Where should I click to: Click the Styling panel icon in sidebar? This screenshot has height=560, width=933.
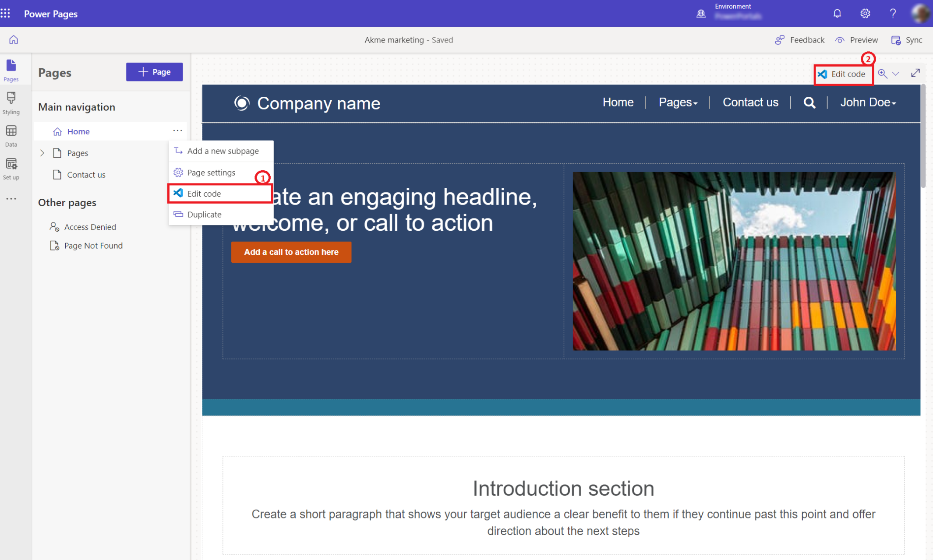(11, 103)
